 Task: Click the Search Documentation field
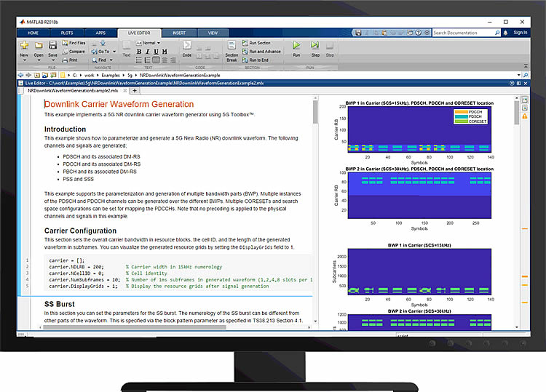point(466,33)
